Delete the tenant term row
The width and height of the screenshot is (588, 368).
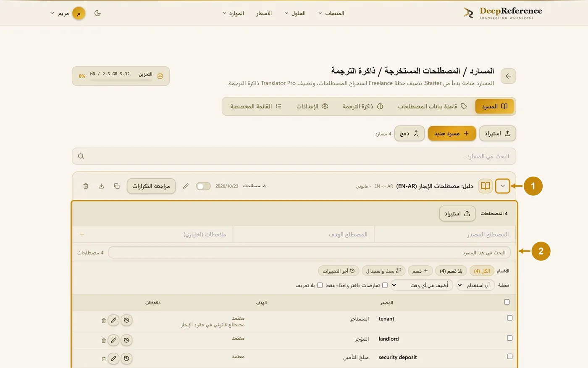tap(104, 320)
